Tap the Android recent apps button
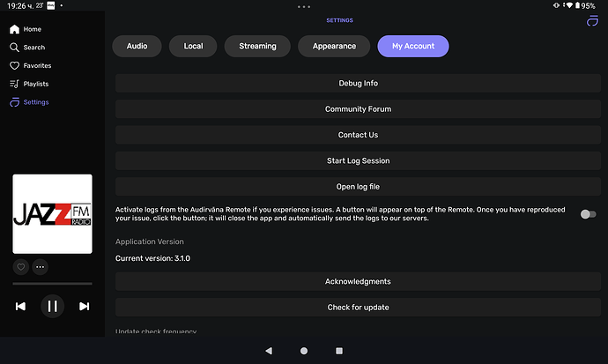 339,351
